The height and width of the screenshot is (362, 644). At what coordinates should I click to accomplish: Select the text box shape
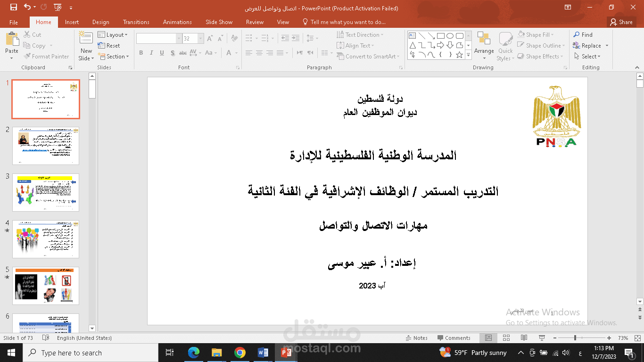pyautogui.click(x=412, y=36)
